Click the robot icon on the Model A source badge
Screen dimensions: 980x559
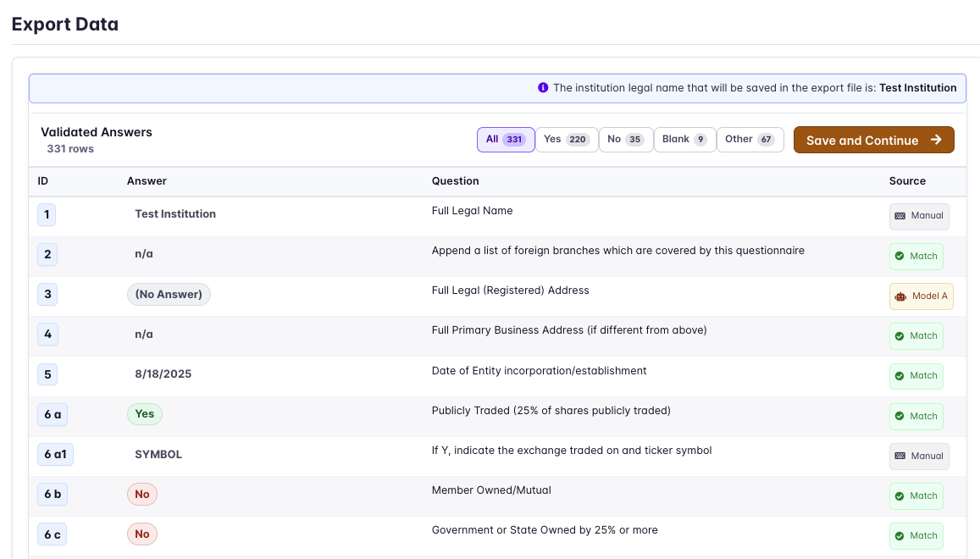click(x=900, y=296)
